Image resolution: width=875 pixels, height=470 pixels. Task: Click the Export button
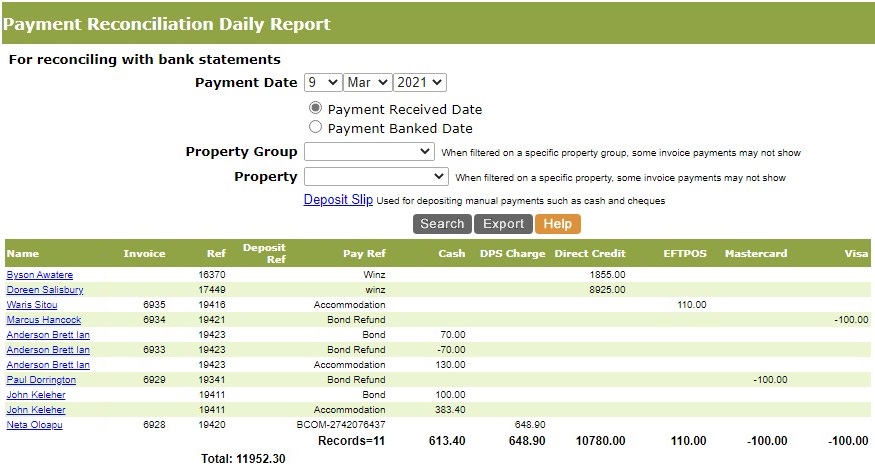coord(503,224)
